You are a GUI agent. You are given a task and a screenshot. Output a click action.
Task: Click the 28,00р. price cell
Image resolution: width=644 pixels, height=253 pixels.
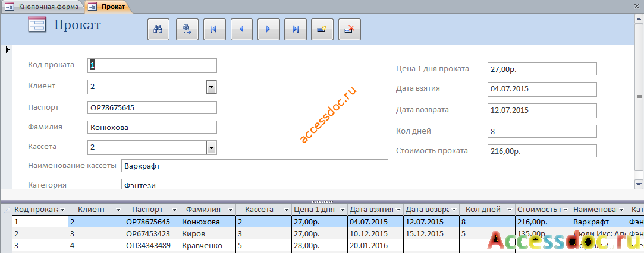point(319,246)
